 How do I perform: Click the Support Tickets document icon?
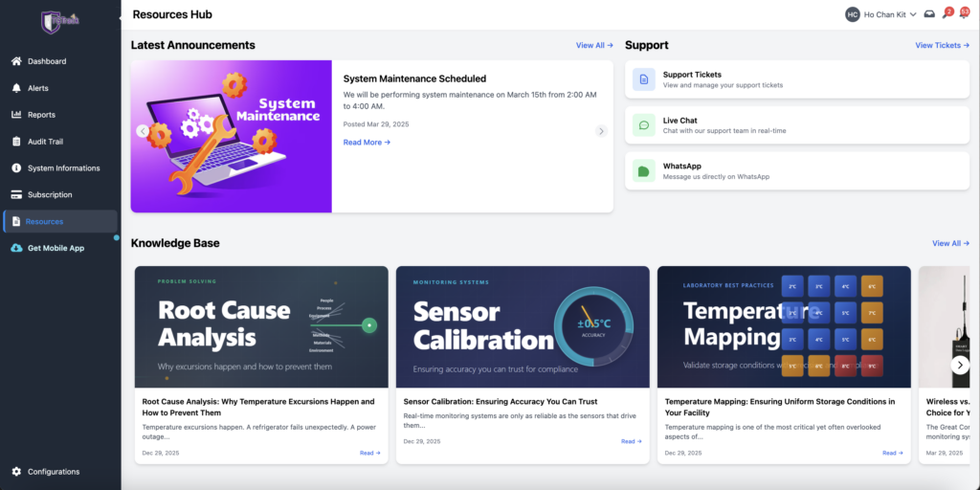point(644,79)
